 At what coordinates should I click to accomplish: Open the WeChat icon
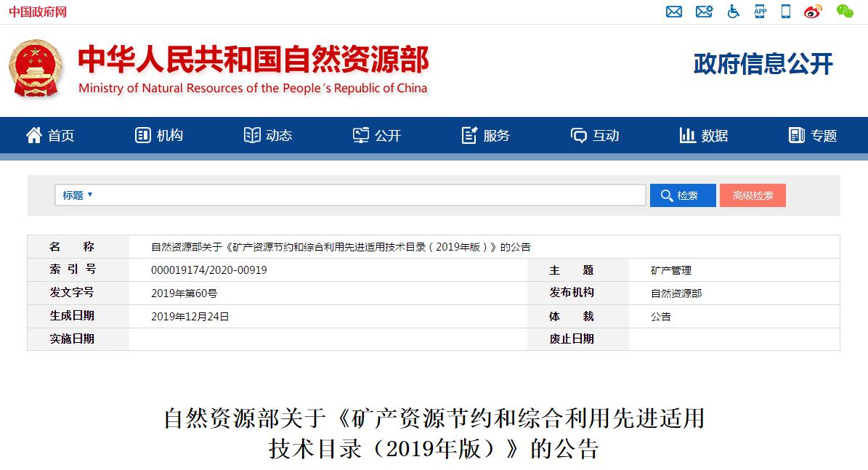click(845, 11)
